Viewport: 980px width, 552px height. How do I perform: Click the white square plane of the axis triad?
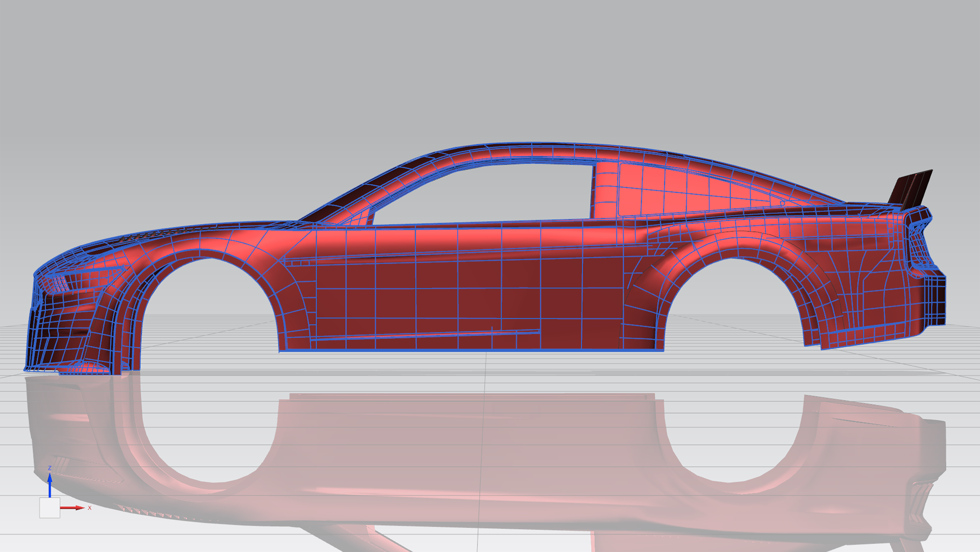pos(50,508)
